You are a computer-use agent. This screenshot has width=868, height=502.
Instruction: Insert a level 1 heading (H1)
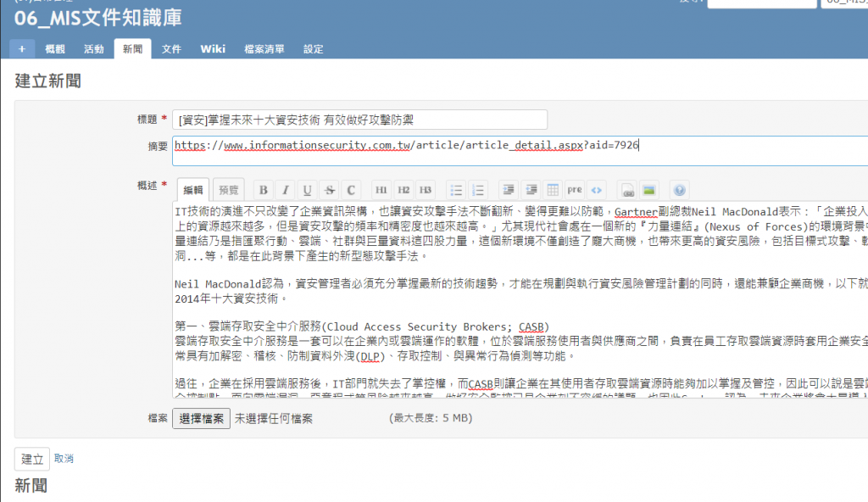381,190
